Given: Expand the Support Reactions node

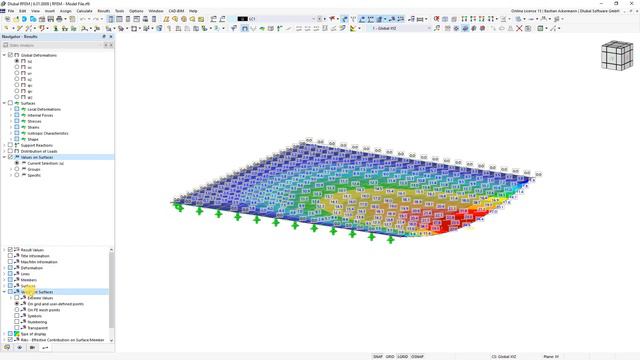Looking at the screenshot, I should coord(4,145).
